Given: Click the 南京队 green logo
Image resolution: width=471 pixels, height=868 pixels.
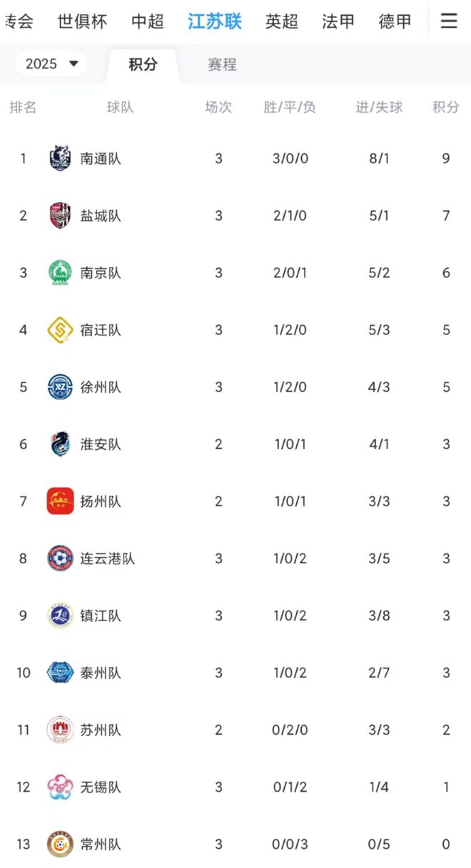Looking at the screenshot, I should tap(60, 272).
